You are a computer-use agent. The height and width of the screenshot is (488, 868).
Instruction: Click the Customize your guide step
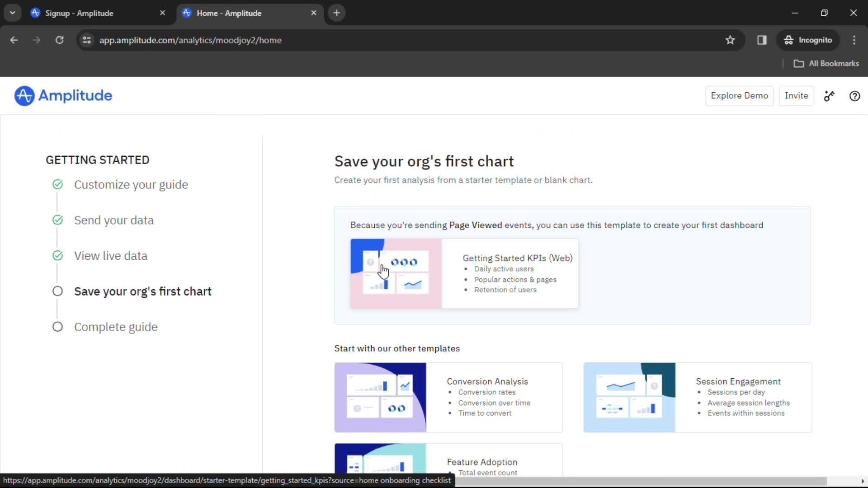click(x=131, y=184)
